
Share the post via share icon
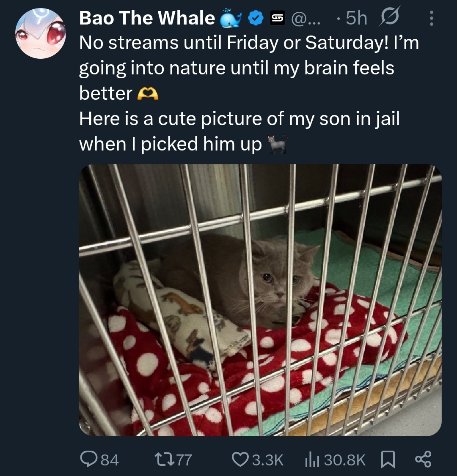click(423, 459)
